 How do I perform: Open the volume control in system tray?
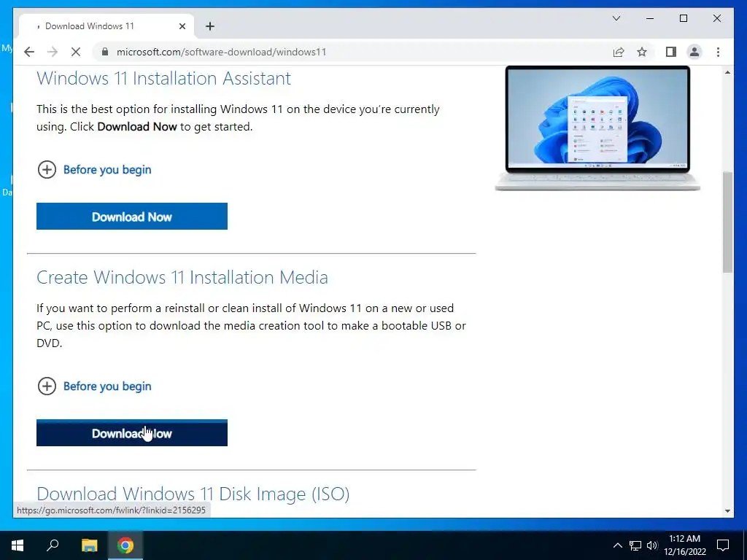click(652, 545)
